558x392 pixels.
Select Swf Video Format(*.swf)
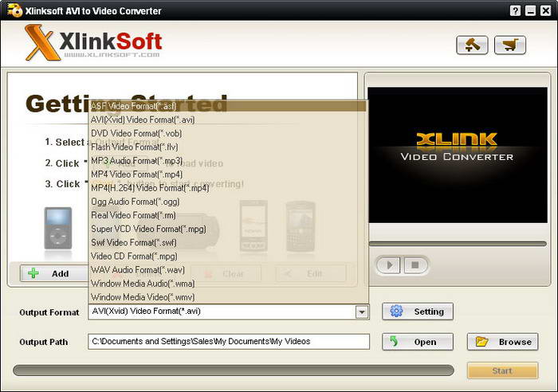tap(228, 242)
